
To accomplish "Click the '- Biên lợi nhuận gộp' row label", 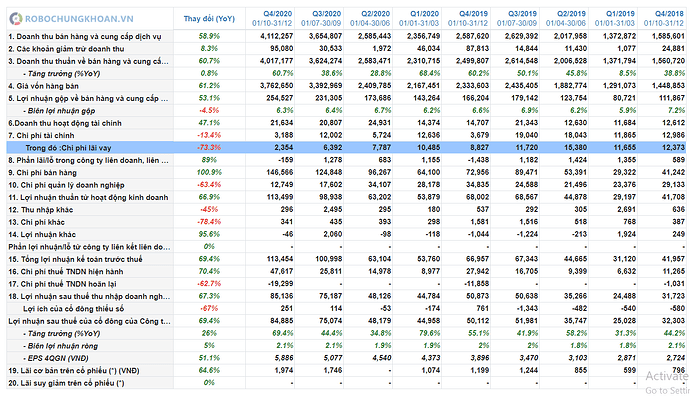I will [59, 110].
